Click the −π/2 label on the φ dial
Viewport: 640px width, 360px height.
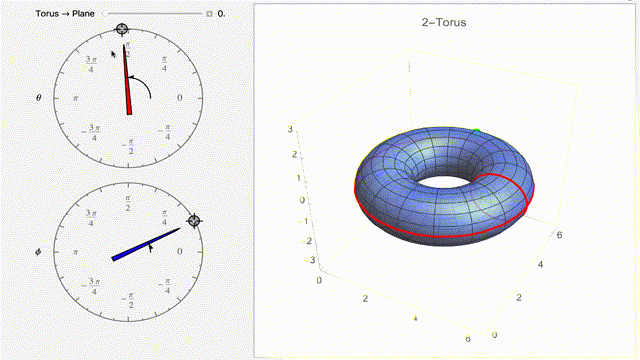pyautogui.click(x=128, y=300)
